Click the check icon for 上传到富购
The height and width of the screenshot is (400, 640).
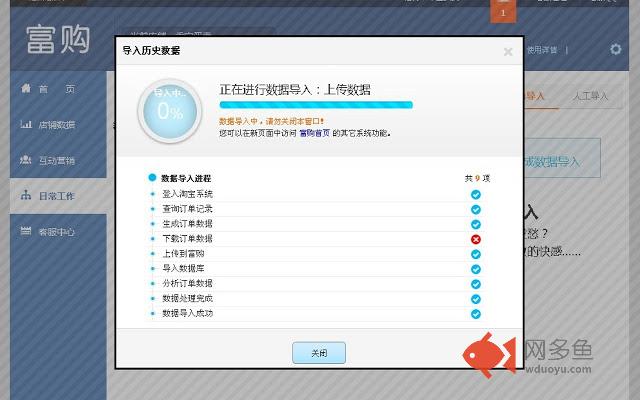(476, 254)
